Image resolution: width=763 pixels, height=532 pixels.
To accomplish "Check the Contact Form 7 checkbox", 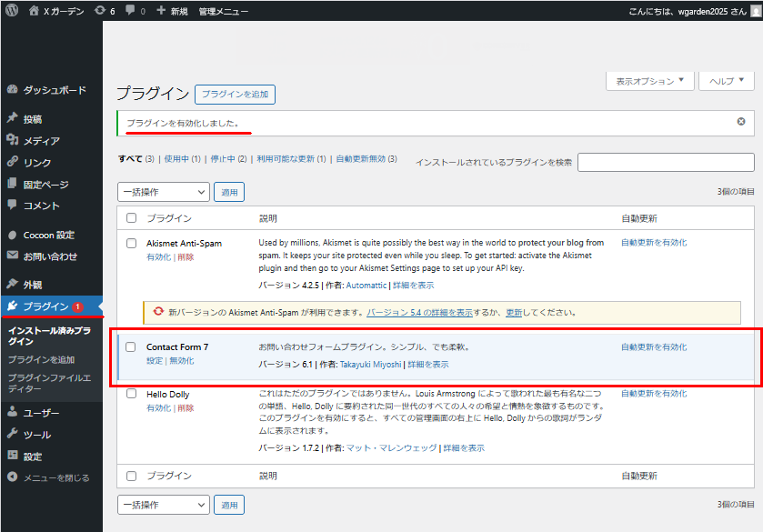I will 131,347.
